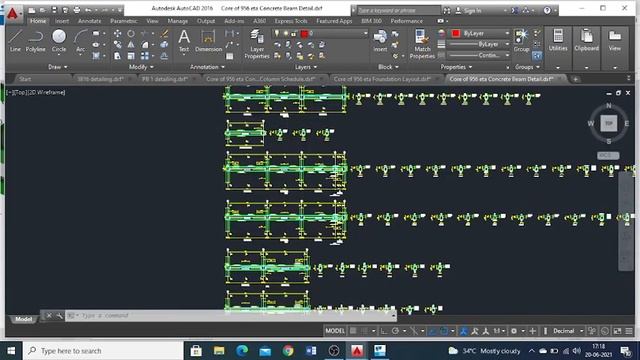Switch to the Start drawing tab
Viewport: 640px width, 360px height.
[x=25, y=79]
